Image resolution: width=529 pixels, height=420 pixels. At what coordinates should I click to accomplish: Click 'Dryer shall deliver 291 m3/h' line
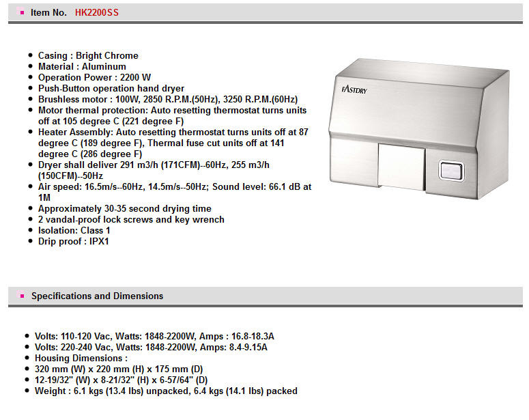(x=154, y=171)
